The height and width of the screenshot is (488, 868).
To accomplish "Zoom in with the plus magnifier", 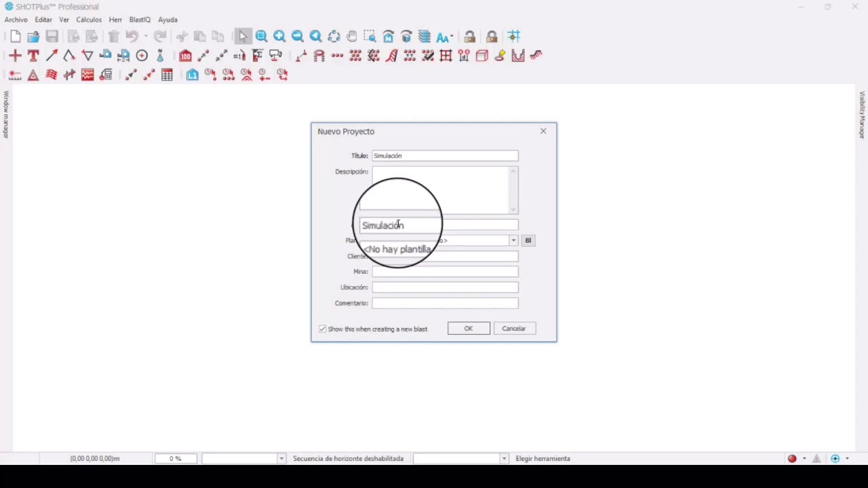I will pos(279,37).
